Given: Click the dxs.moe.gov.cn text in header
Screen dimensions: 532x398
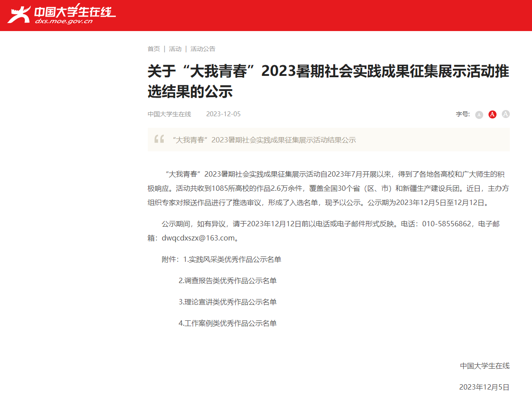Looking at the screenshot, I should [64, 21].
